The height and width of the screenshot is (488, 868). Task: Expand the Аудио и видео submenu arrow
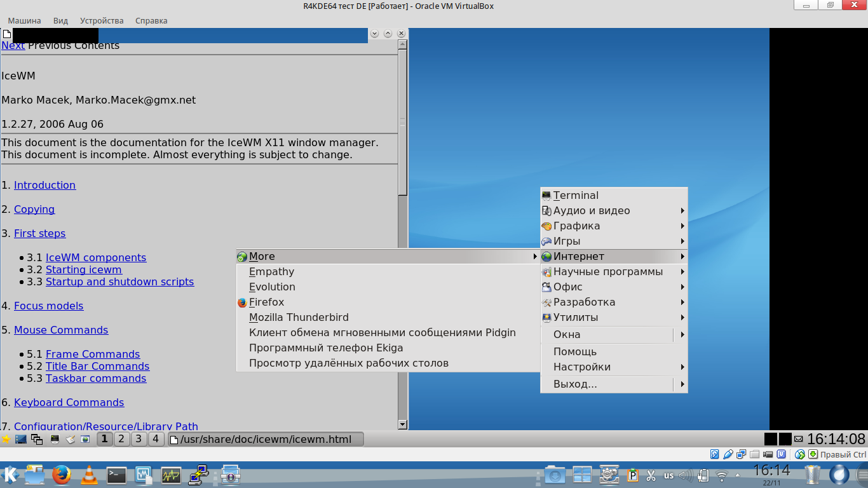[x=682, y=211]
